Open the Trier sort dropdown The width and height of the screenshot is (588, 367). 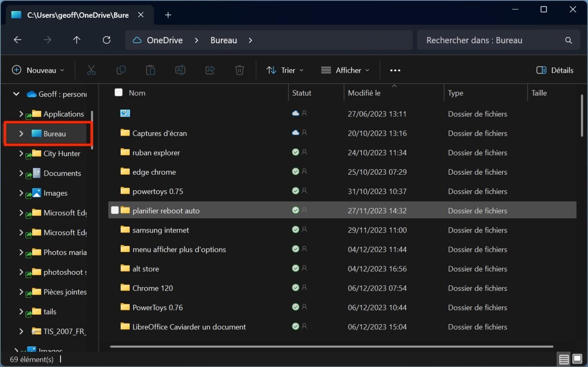point(285,70)
